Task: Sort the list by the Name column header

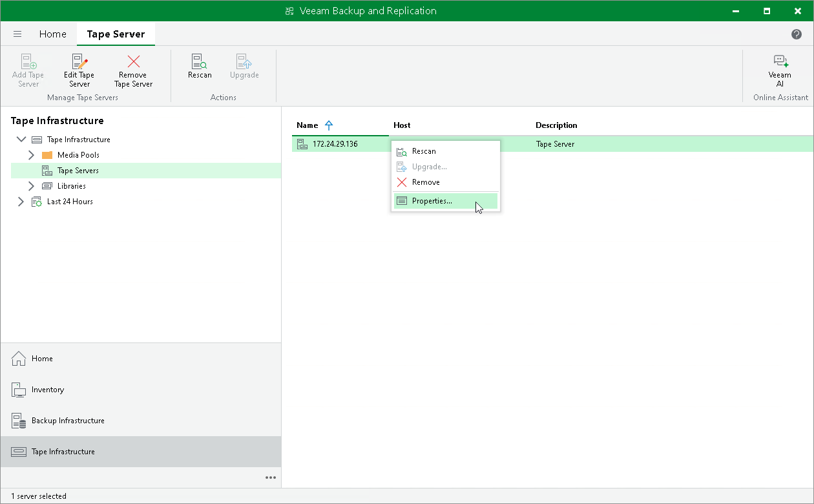Action: [x=308, y=125]
